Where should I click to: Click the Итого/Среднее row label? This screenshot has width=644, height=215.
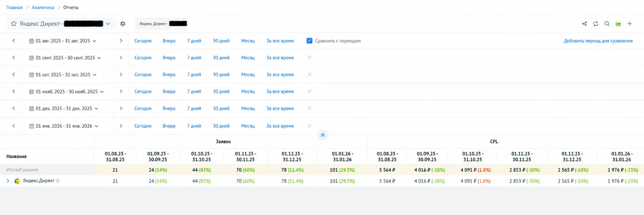[22, 169]
